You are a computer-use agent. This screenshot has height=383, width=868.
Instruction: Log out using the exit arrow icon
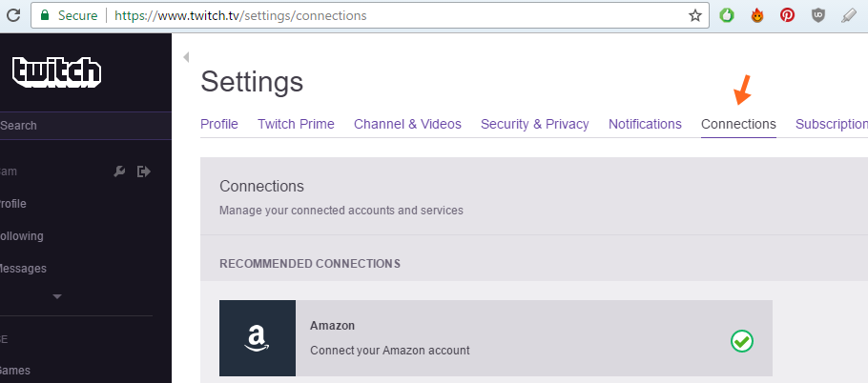click(x=144, y=171)
